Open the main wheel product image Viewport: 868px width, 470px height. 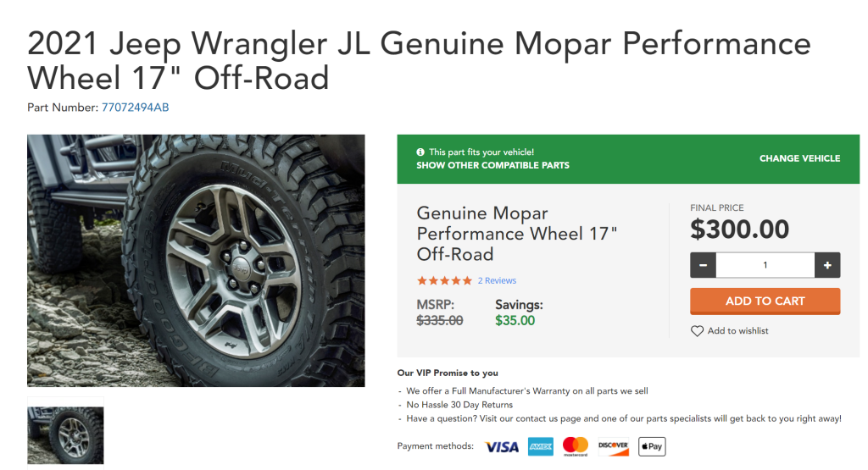[196, 261]
